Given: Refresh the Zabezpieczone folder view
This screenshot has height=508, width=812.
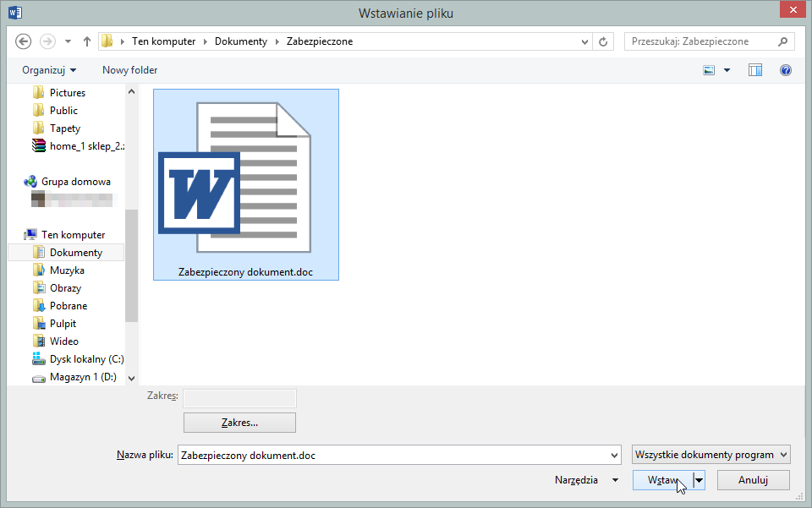Looking at the screenshot, I should (603, 42).
